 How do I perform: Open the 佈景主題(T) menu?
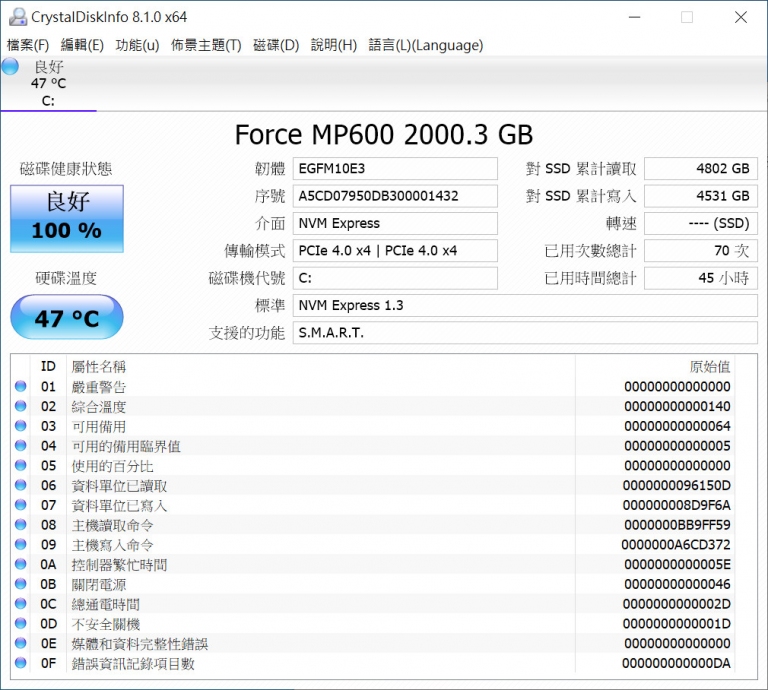tap(206, 45)
